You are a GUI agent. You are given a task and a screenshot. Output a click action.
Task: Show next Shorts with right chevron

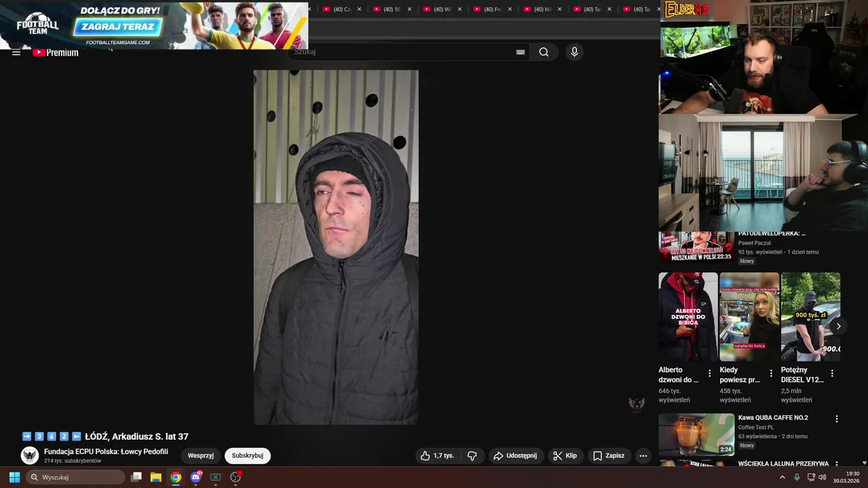838,326
